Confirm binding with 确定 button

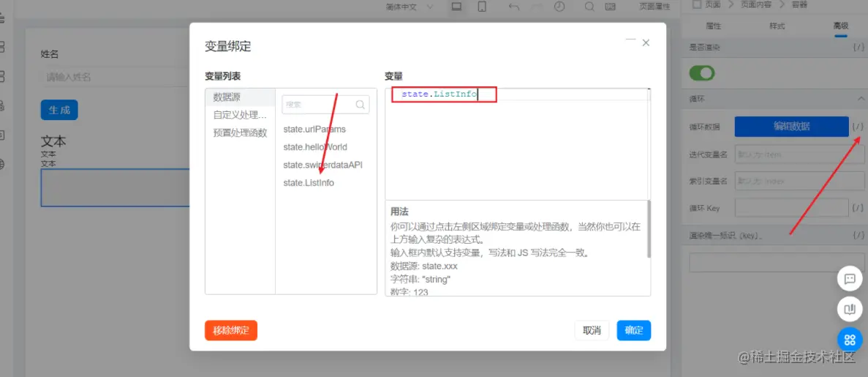click(634, 330)
